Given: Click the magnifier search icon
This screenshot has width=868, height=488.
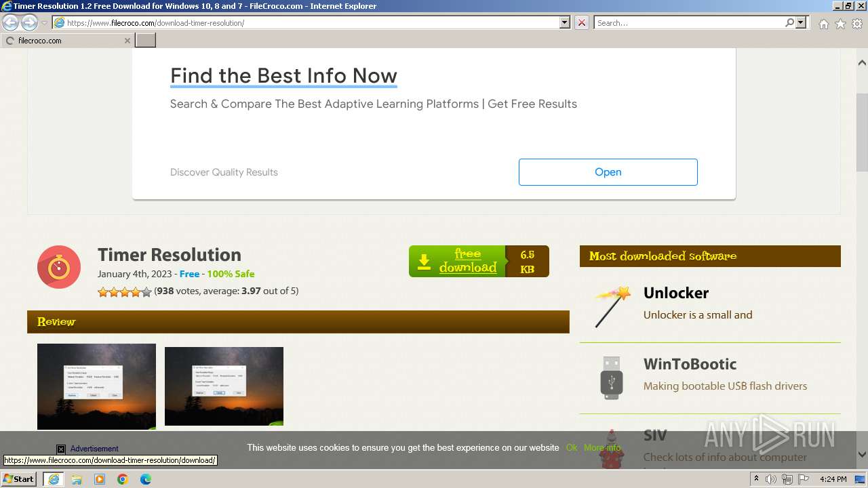Looking at the screenshot, I should pos(789,22).
